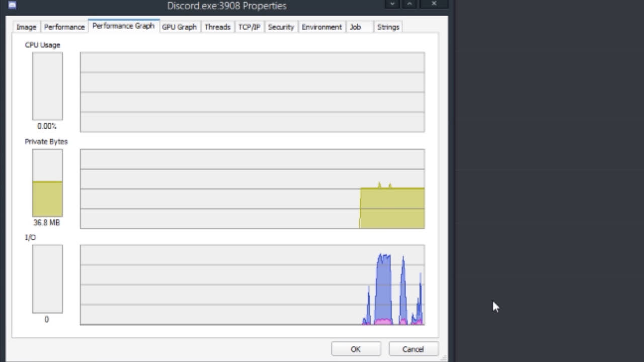Click the I/O label
Image resolution: width=644 pixels, height=362 pixels.
tap(30, 237)
